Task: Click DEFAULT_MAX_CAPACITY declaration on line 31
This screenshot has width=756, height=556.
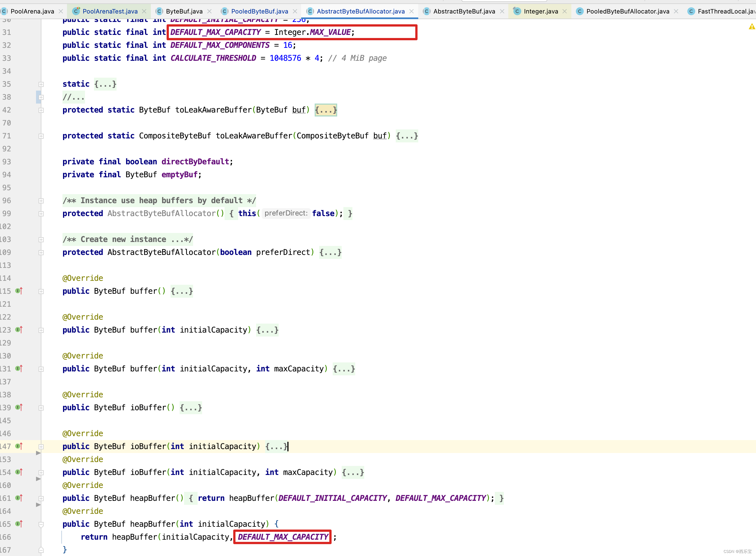Action: 215,32
